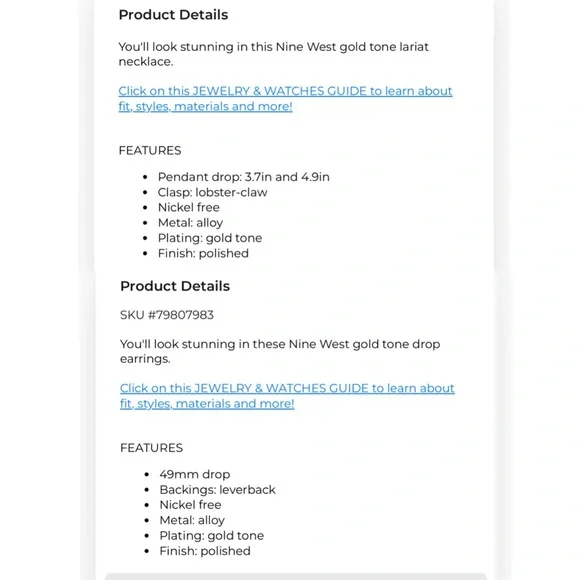Click the 'Plating: gold tone' bullet in the earrings features
The height and width of the screenshot is (580, 580).
pyautogui.click(x=212, y=536)
